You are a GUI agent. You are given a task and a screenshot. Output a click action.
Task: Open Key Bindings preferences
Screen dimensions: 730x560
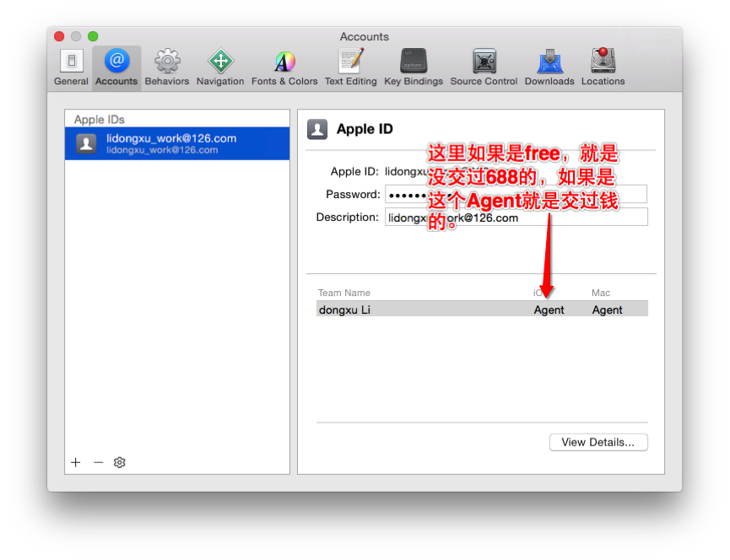(414, 68)
